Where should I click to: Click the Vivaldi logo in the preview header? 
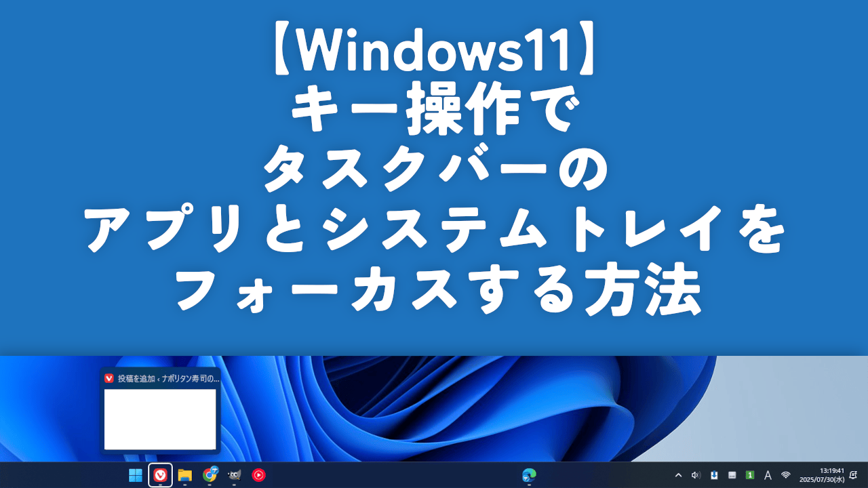click(x=109, y=378)
